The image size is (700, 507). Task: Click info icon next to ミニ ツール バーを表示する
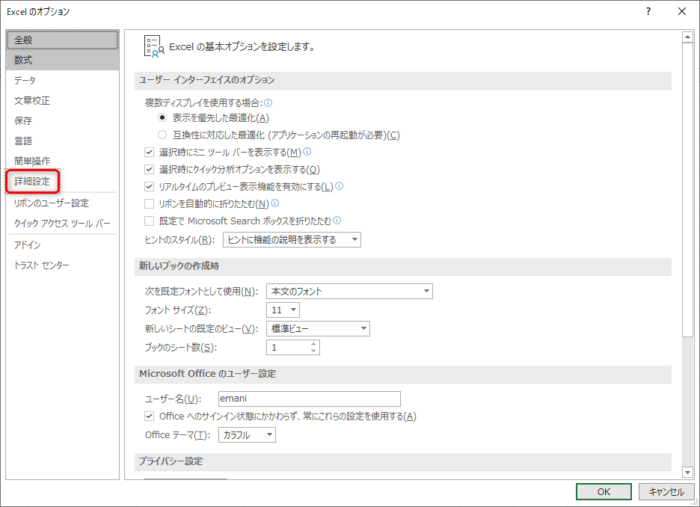[x=307, y=152]
